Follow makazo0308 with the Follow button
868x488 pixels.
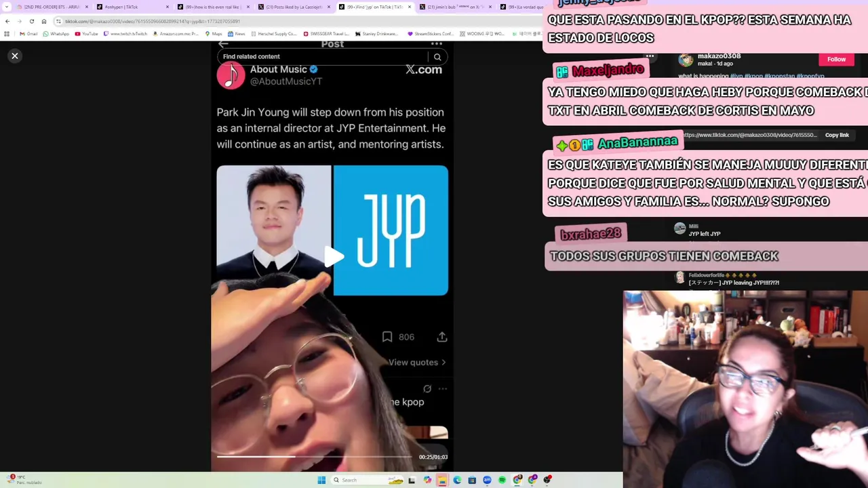point(836,59)
